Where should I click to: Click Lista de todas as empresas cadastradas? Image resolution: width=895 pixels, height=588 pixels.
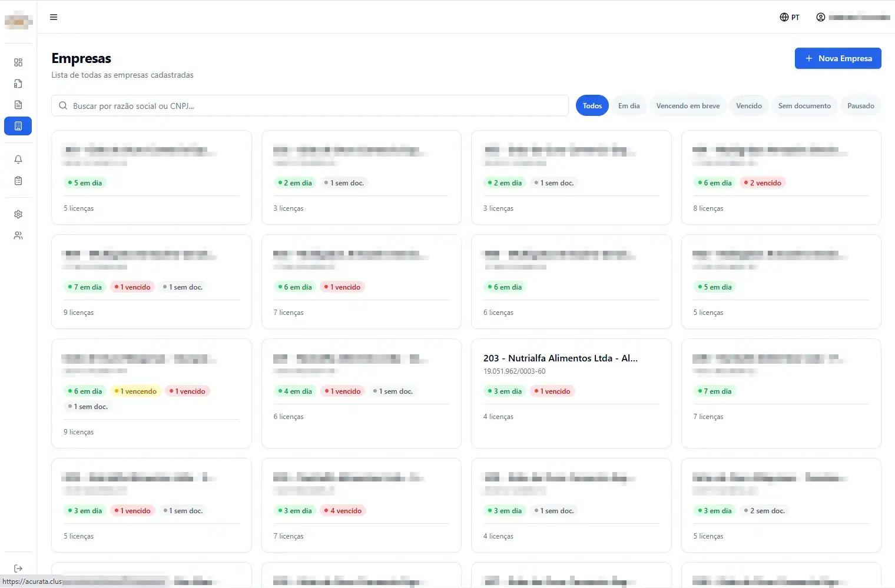[x=122, y=75]
